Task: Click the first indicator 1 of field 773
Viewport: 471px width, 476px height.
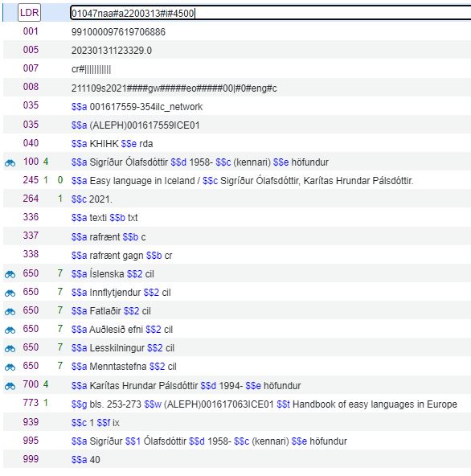Action: tap(46, 403)
